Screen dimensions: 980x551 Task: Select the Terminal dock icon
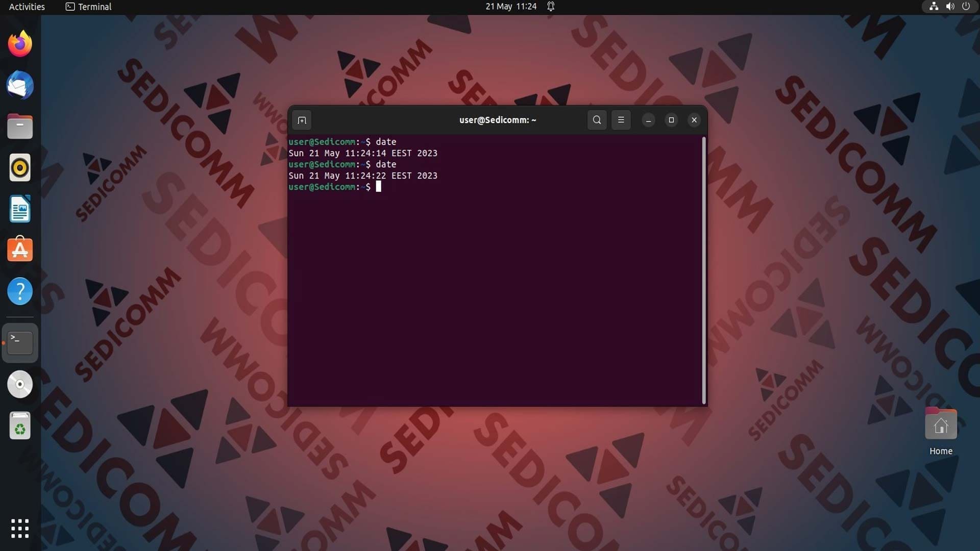[x=20, y=343]
